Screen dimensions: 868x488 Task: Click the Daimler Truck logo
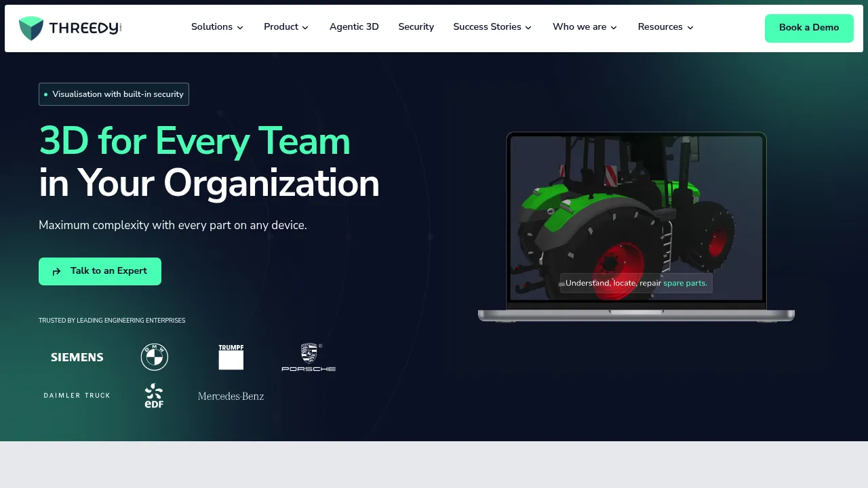pyautogui.click(x=77, y=395)
